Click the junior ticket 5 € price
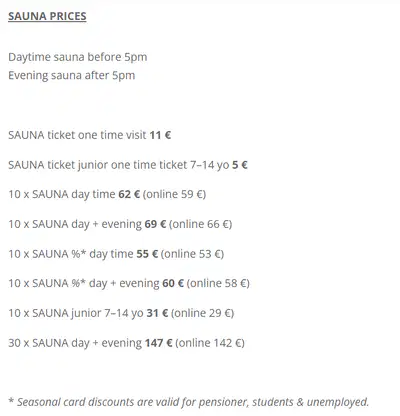400x416 pixels. pos(240,165)
